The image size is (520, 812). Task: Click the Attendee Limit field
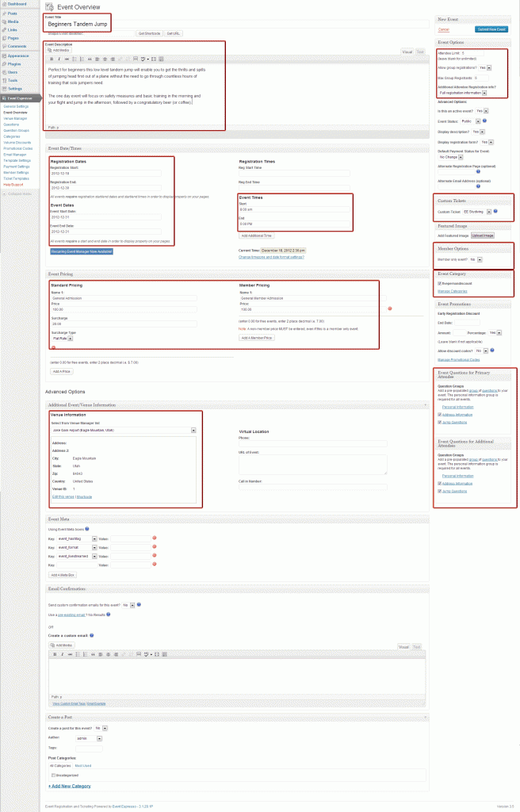[x=472, y=53]
